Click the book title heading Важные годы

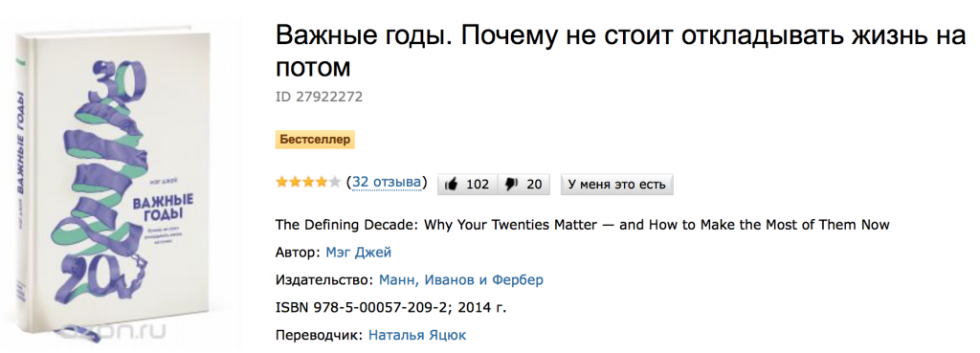point(620,52)
